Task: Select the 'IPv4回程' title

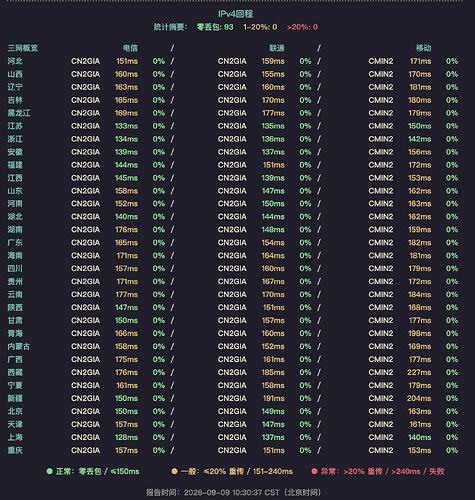Action: [235, 14]
